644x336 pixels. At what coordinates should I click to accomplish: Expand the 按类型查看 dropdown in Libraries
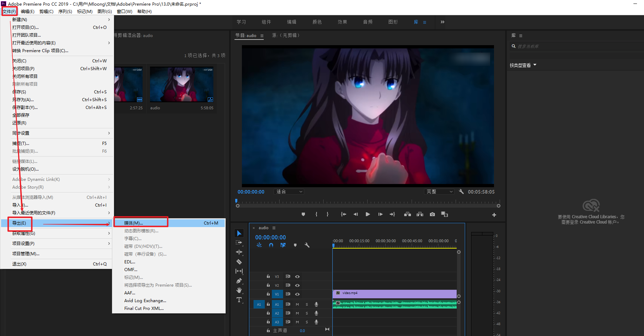(x=523, y=65)
